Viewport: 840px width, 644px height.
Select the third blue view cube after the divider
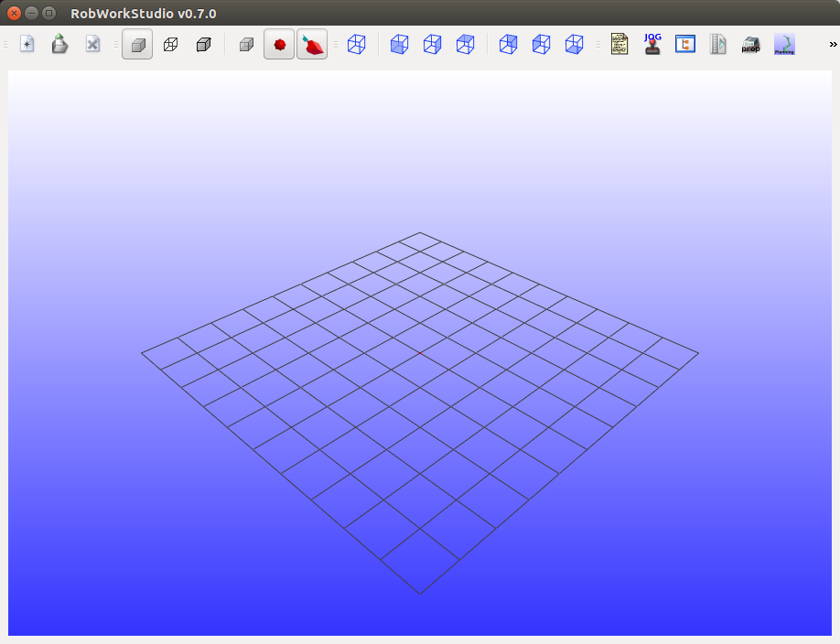click(466, 43)
